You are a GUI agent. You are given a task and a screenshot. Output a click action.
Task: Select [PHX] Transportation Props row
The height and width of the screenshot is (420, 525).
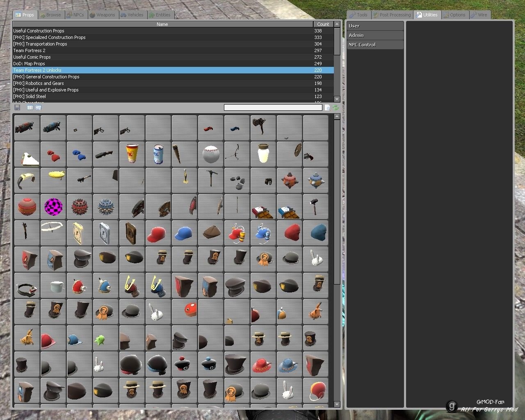pos(173,44)
